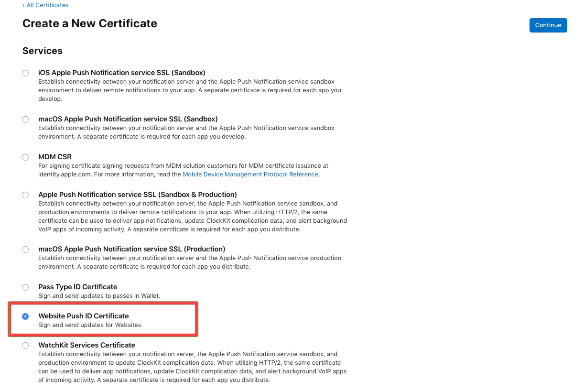Image resolution: width=584 pixels, height=392 pixels.
Task: Click the Website Push ID Certificate label
Action: [84, 316]
